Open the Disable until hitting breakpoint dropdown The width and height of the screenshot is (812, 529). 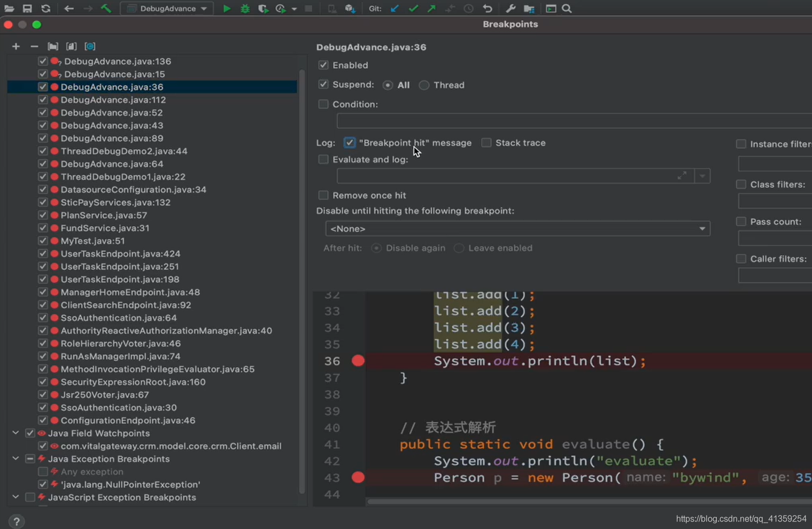(x=517, y=229)
